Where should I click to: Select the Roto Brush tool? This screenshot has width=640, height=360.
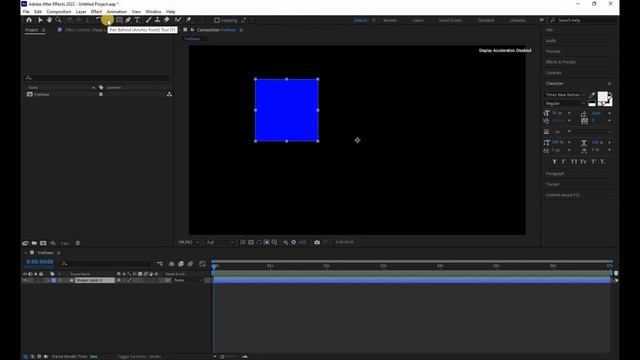click(x=178, y=20)
